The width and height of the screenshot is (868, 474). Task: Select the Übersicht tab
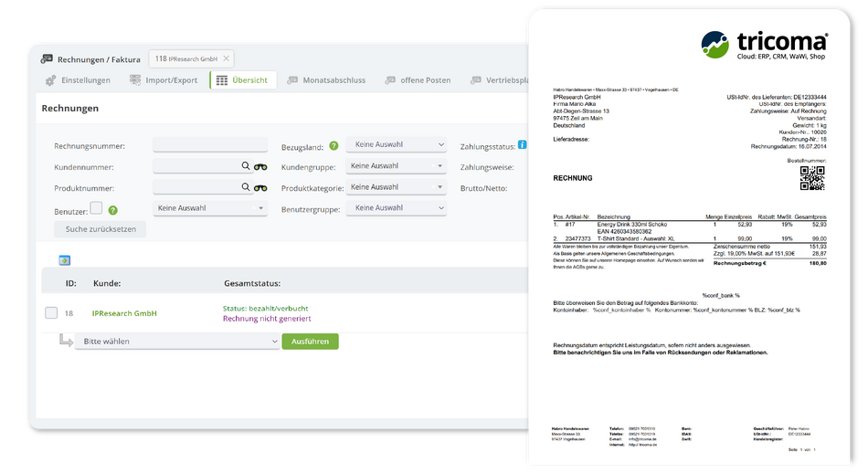tap(243, 80)
